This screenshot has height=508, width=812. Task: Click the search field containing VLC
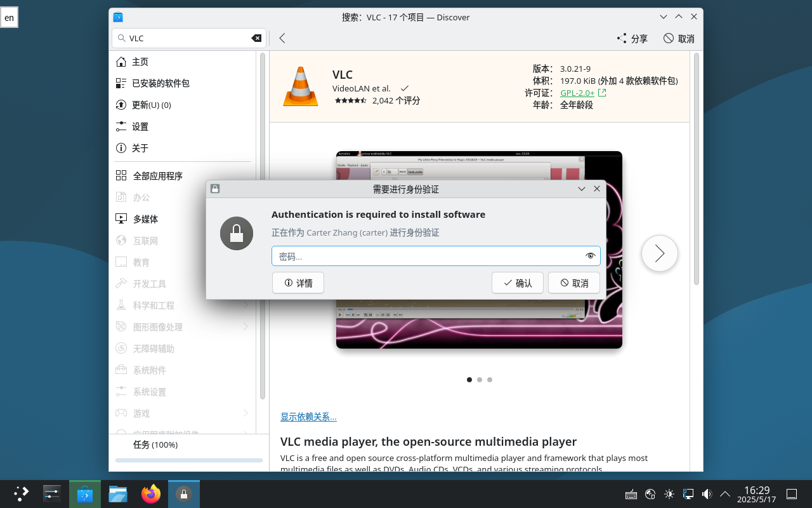(x=188, y=38)
